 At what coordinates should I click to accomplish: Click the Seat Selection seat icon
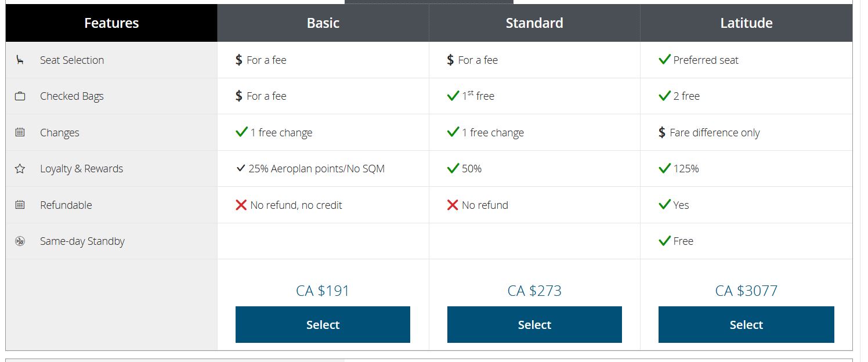pos(20,60)
